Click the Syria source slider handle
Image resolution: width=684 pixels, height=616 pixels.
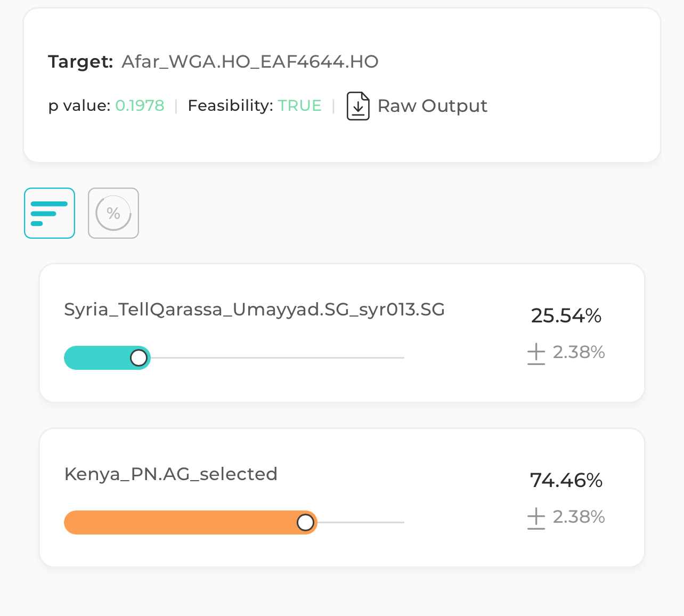[139, 358]
